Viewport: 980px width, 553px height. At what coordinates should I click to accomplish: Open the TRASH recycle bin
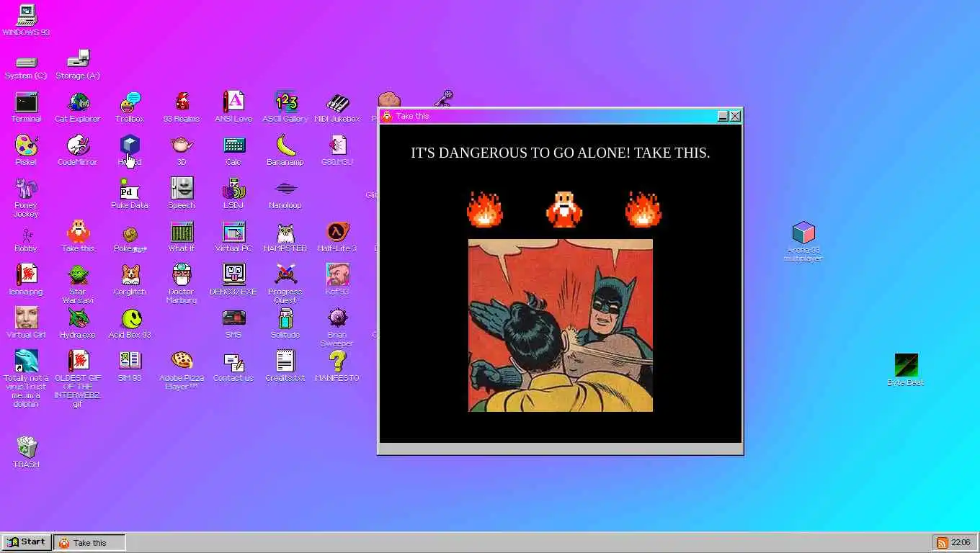26,453
